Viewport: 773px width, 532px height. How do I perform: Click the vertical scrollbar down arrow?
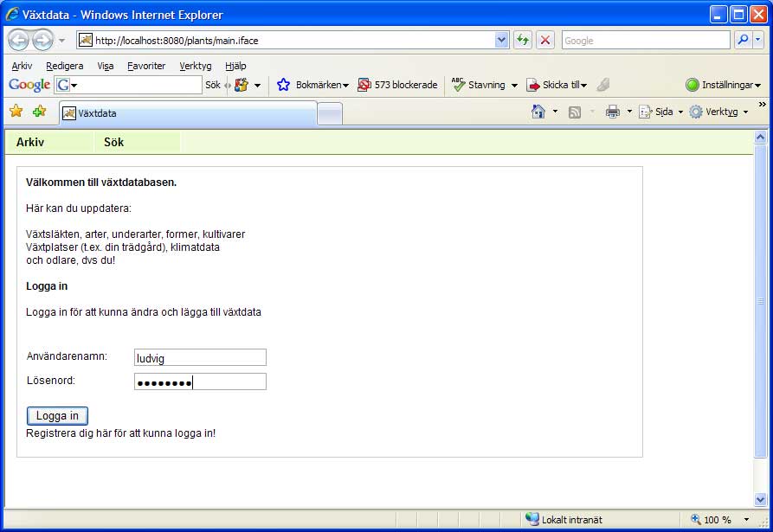[x=760, y=500]
